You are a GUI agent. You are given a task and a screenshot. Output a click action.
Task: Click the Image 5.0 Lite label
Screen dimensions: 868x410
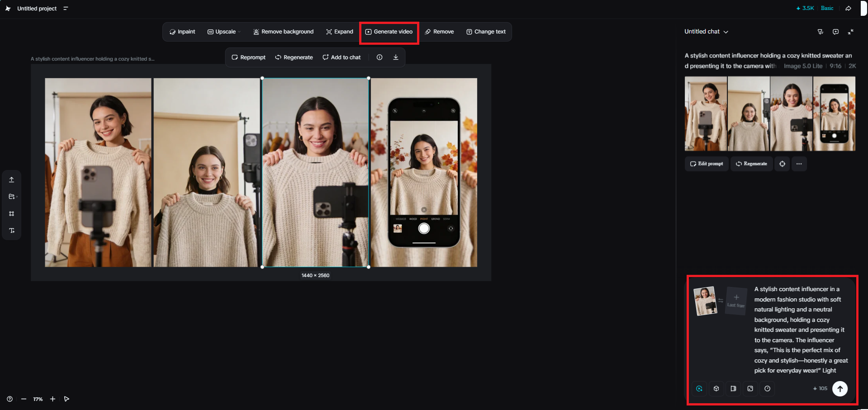[803, 66]
